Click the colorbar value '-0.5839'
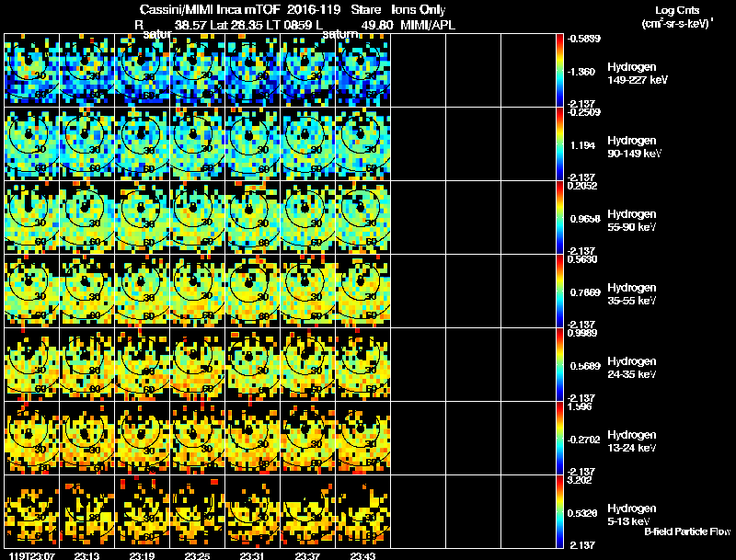Image resolution: width=736 pixels, height=560 pixels. [584, 39]
